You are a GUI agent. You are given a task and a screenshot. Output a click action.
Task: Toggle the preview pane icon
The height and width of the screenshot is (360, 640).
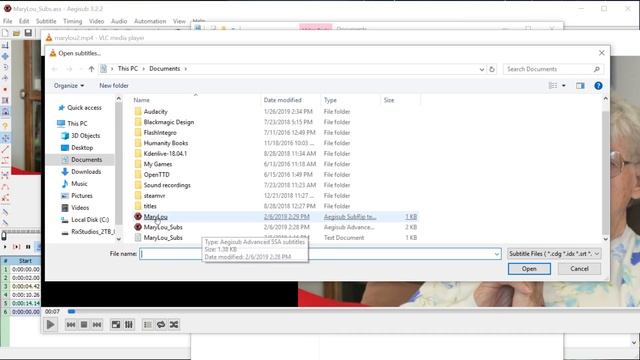pos(580,86)
